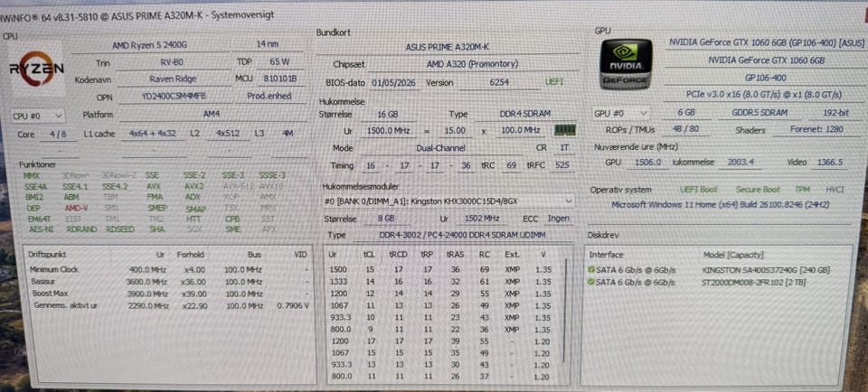
Task: Select the GTX 1060 6GB (GP106-400) [ASUS] field
Action: 767,42
